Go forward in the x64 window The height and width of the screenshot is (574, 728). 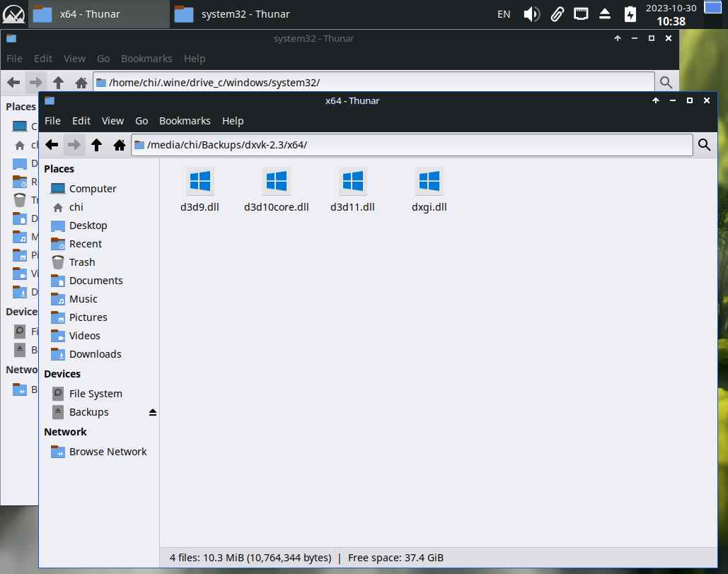[x=74, y=145]
